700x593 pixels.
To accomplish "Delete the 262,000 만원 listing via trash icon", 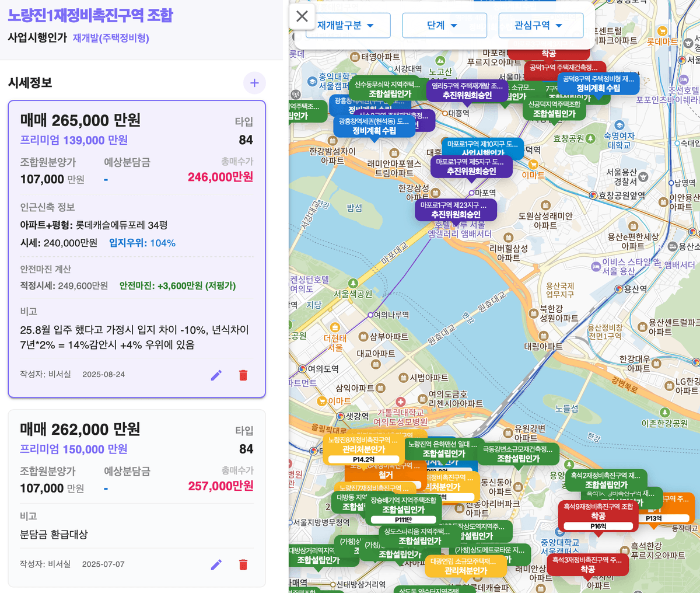I will (243, 564).
